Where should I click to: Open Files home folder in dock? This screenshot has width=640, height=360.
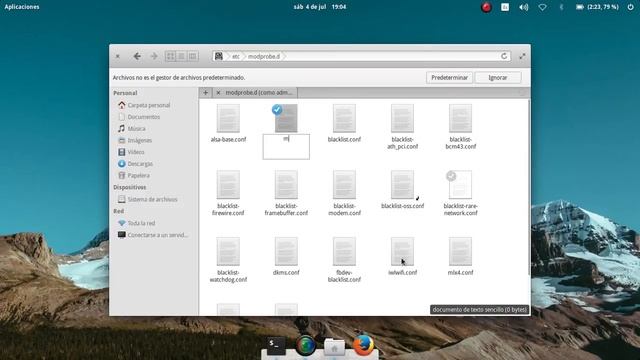(334, 346)
